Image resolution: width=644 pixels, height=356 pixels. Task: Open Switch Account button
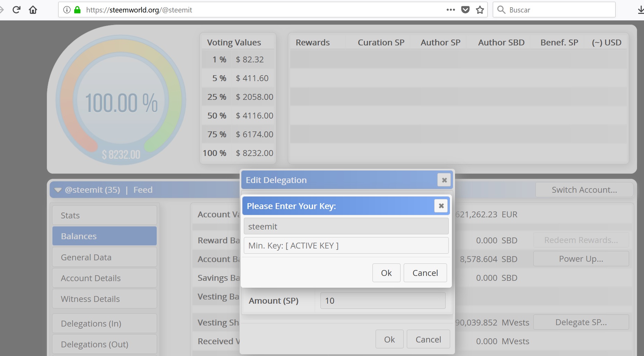pyautogui.click(x=584, y=190)
